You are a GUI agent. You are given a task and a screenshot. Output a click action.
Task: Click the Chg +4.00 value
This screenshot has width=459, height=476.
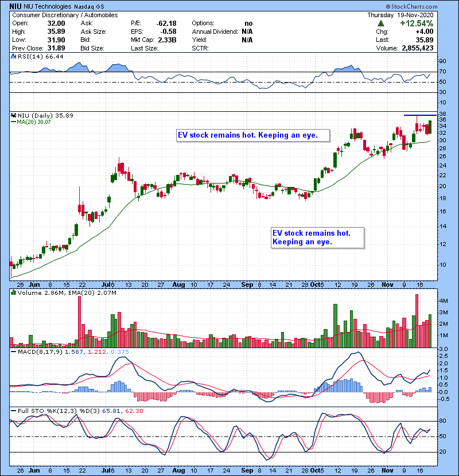(425, 32)
